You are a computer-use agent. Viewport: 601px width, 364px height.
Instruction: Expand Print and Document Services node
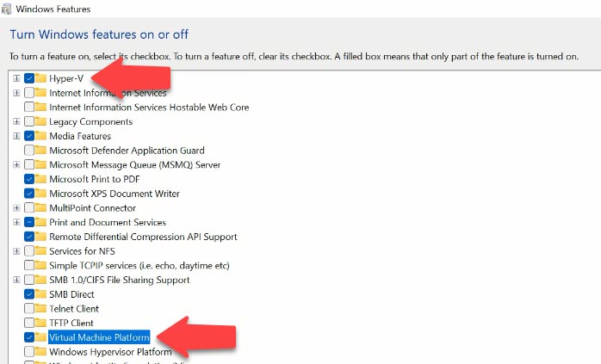[x=16, y=222]
